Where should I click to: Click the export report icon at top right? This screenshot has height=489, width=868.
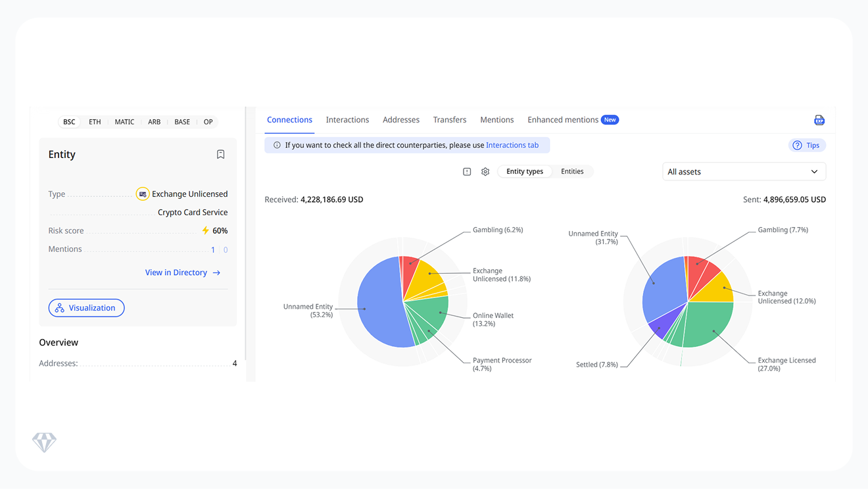819,120
